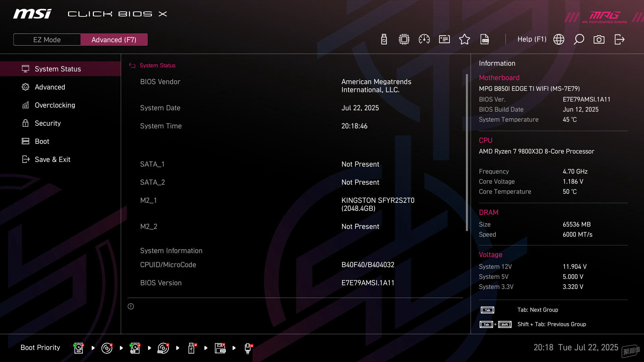Screen dimensions: 644x362
Task: Select the System Date value Jul 22, 2025
Action: click(x=360, y=108)
